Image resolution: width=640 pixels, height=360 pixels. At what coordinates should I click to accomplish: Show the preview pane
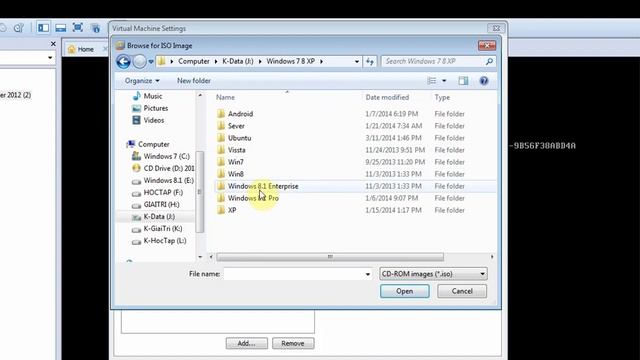[x=463, y=81]
